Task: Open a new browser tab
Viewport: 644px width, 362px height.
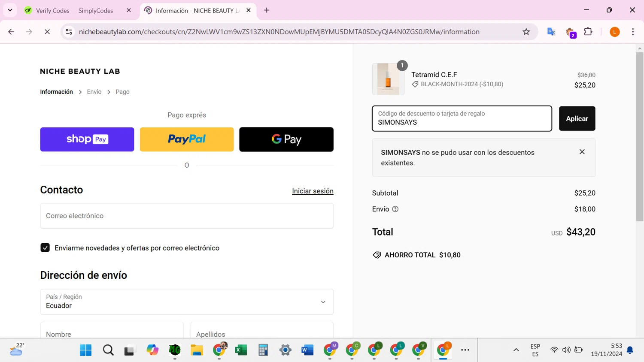Action: pos(267,10)
